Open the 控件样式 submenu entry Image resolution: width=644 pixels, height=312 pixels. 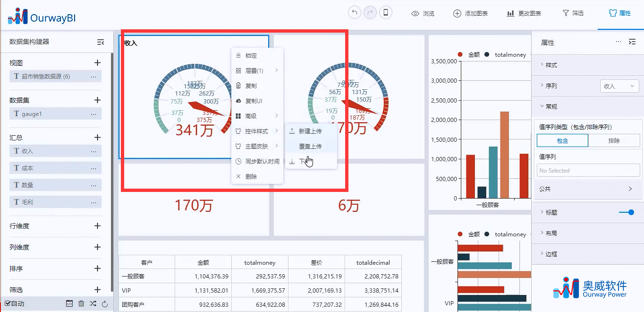pos(257,131)
